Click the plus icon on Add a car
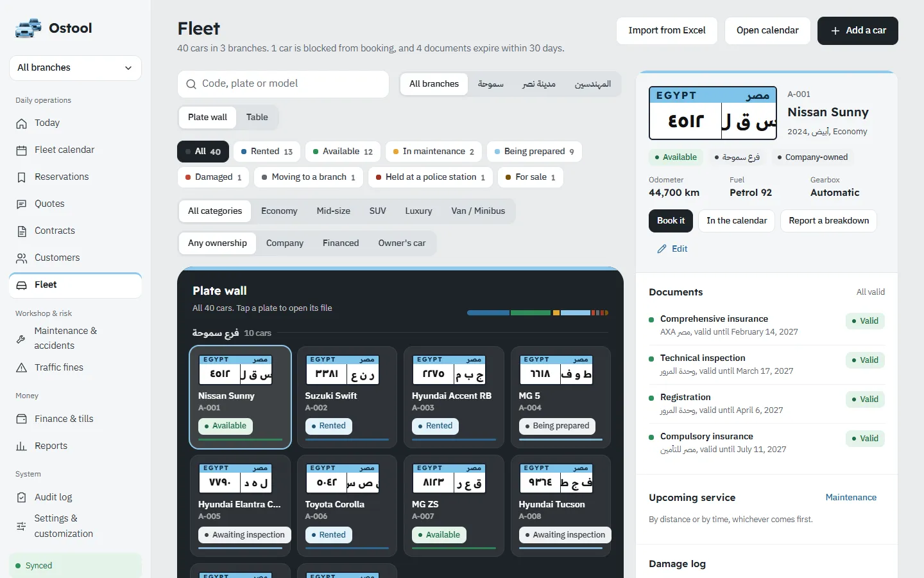The height and width of the screenshot is (578, 924). click(835, 31)
